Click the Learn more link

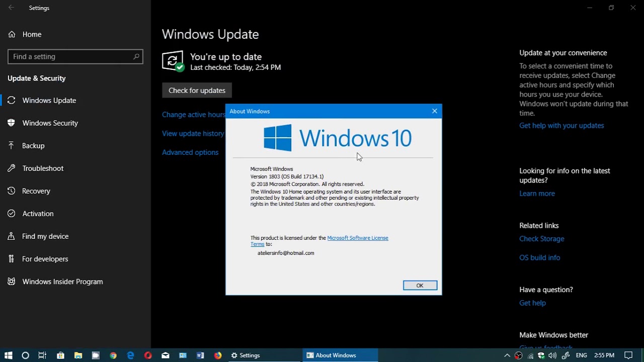[x=537, y=194]
